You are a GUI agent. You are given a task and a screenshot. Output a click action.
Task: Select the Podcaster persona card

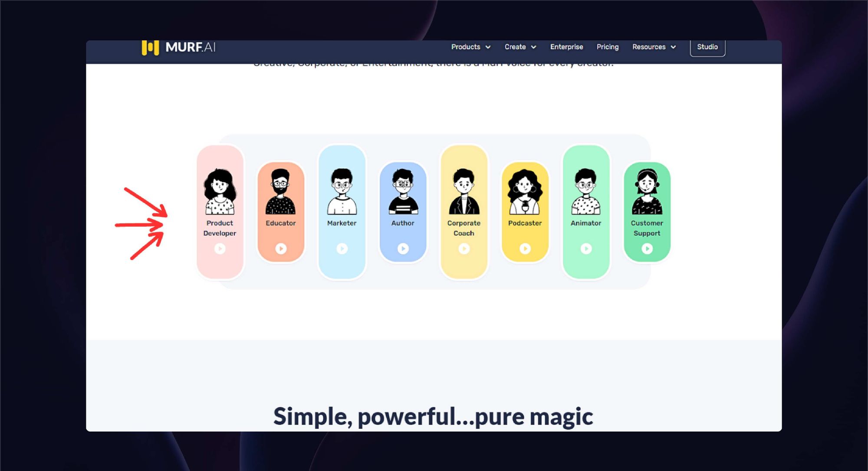[x=524, y=211]
